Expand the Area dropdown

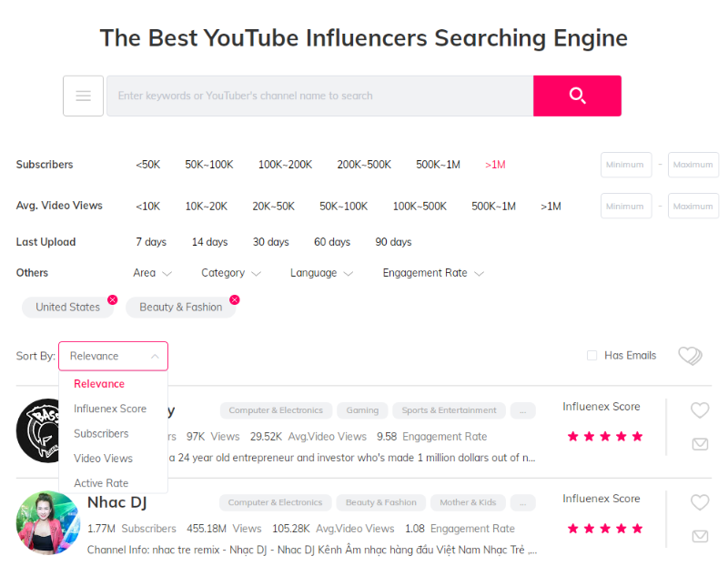pos(152,273)
